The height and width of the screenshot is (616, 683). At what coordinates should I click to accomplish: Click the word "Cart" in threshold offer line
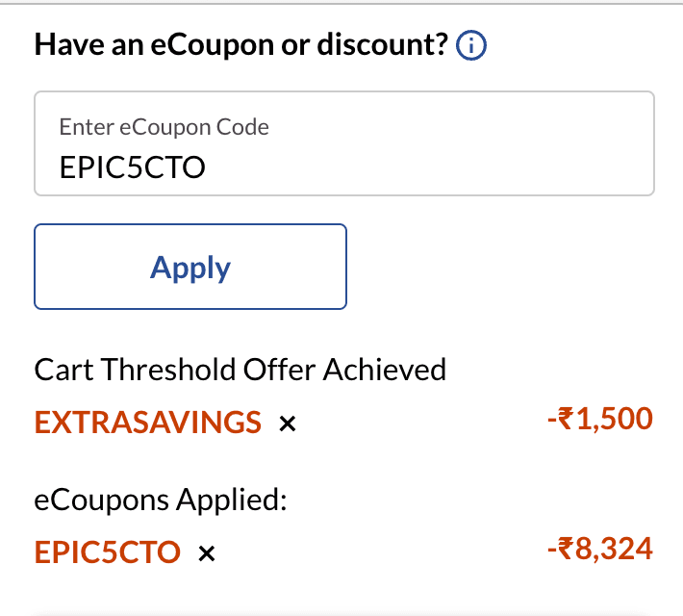pyautogui.click(x=63, y=370)
